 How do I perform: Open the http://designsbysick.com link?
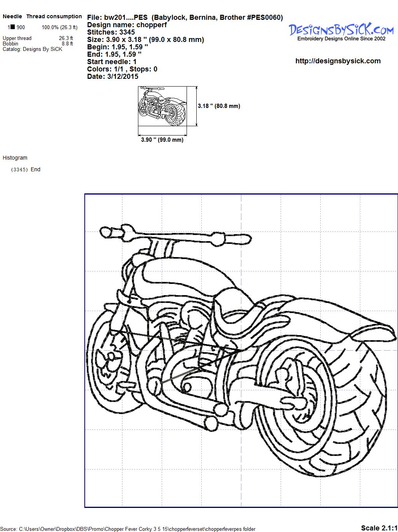click(x=338, y=61)
